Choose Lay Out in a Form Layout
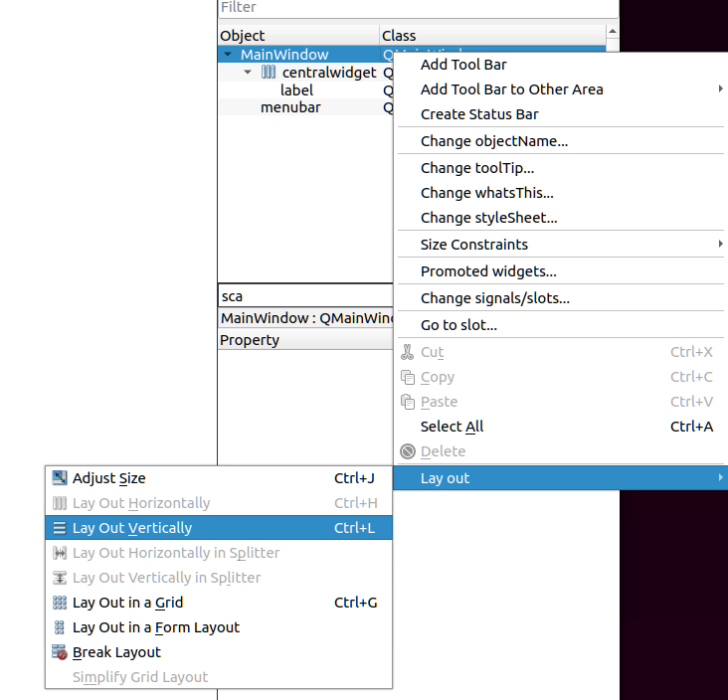728x700 pixels. 219,627
